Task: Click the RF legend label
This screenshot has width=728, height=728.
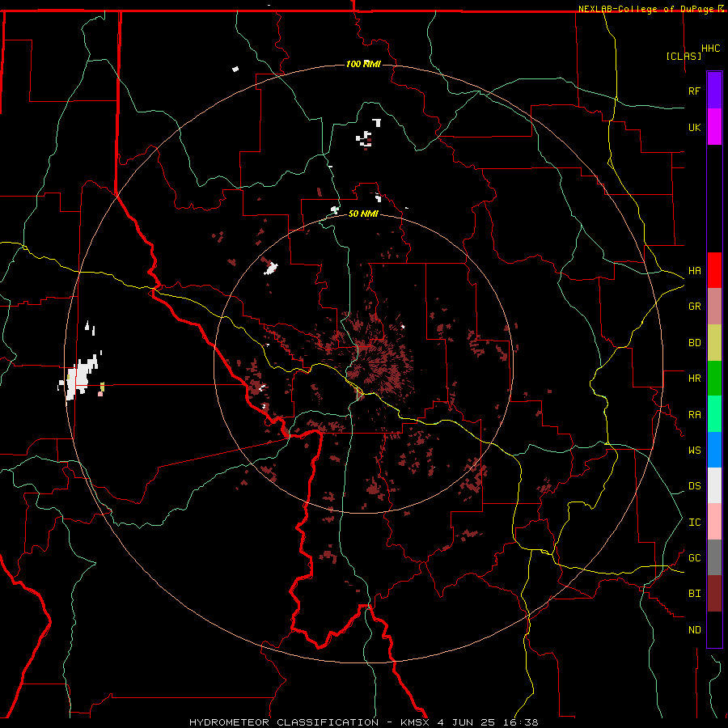Action: [694, 91]
